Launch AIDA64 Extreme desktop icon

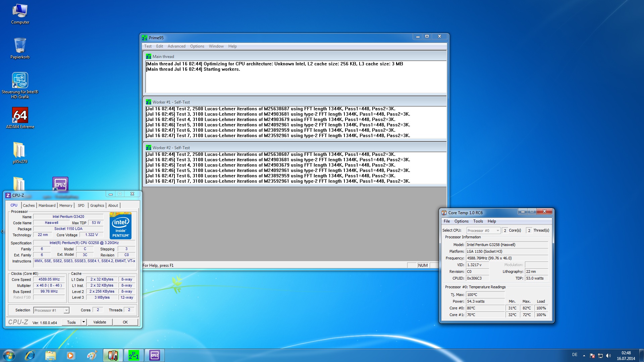[20, 118]
